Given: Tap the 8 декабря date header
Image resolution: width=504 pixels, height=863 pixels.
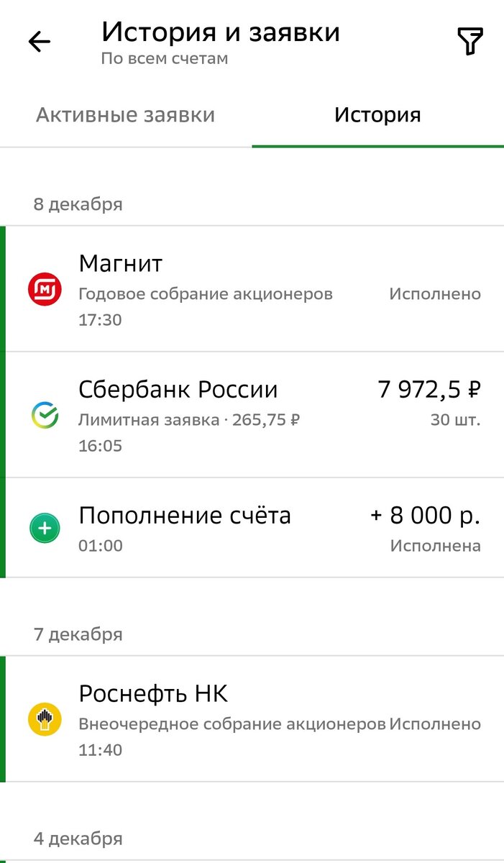Looking at the screenshot, I should pyautogui.click(x=79, y=204).
